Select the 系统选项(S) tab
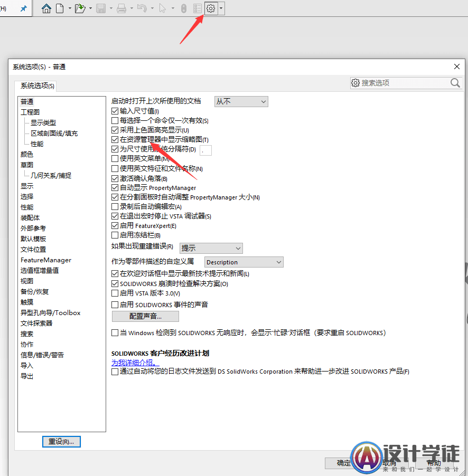The image size is (468, 476). point(37,86)
